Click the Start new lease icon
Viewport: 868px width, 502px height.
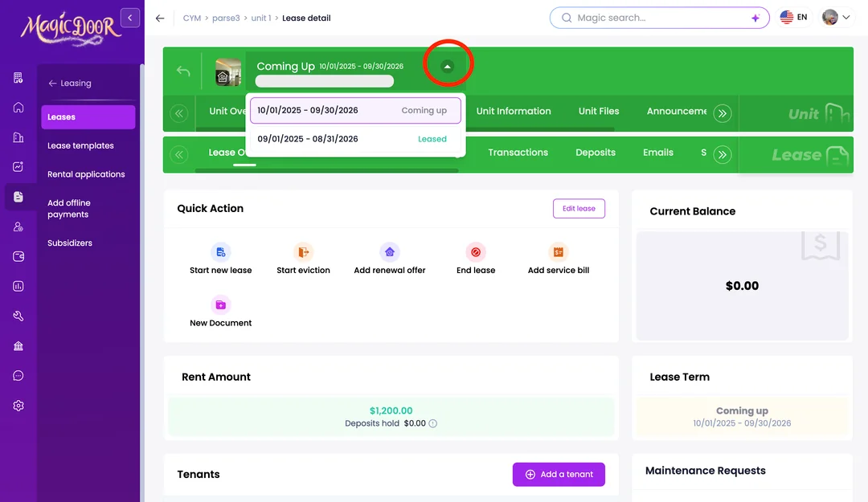(220, 252)
